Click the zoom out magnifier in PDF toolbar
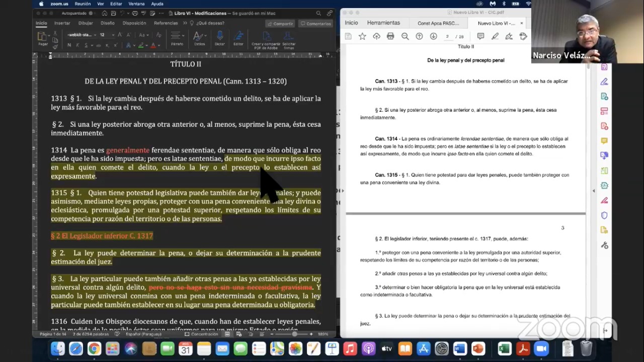The width and height of the screenshot is (644, 362). point(405,36)
